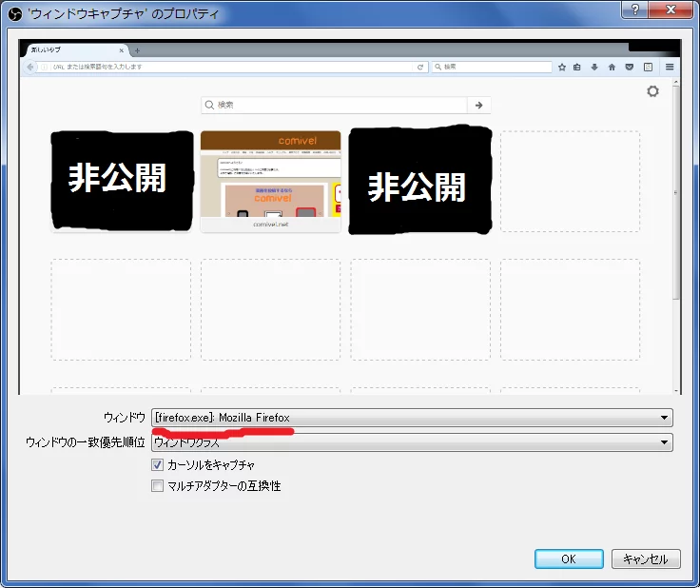The height and width of the screenshot is (588, 700).
Task: Open the ウィンドウの一致優先順位 dropdown
Action: [412, 442]
